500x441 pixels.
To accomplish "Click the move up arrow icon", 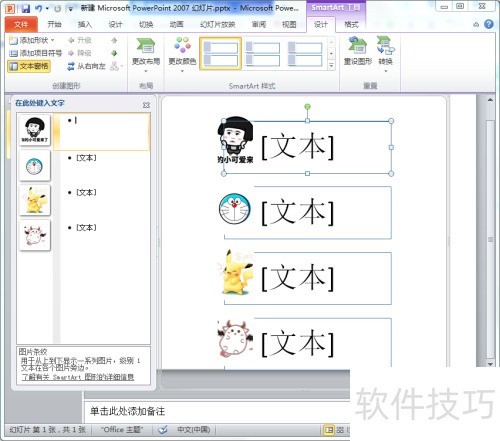I will [114, 40].
